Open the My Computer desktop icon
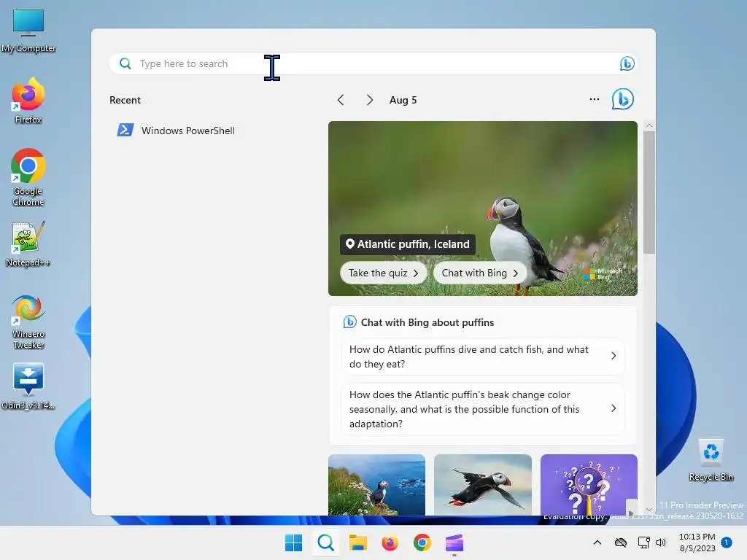 (x=28, y=31)
